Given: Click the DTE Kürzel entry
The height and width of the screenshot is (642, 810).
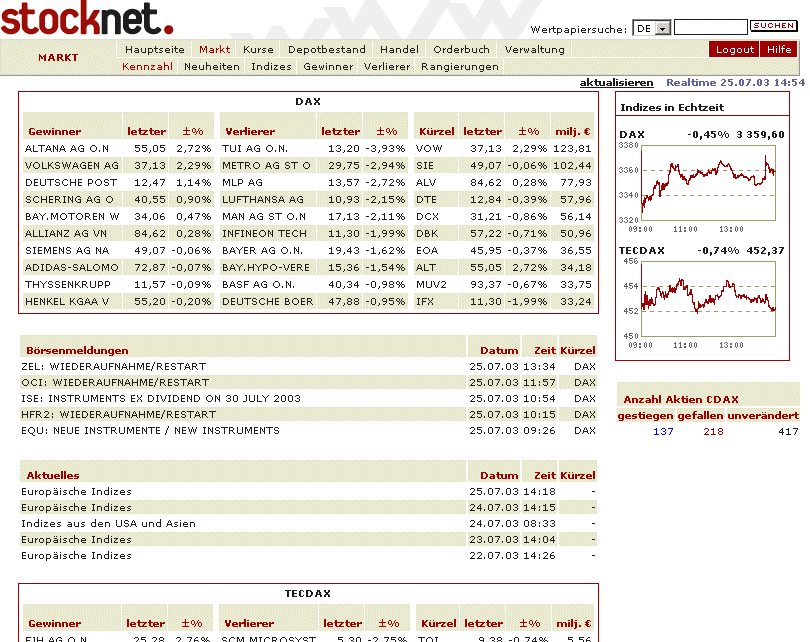Looking at the screenshot, I should pos(426,200).
